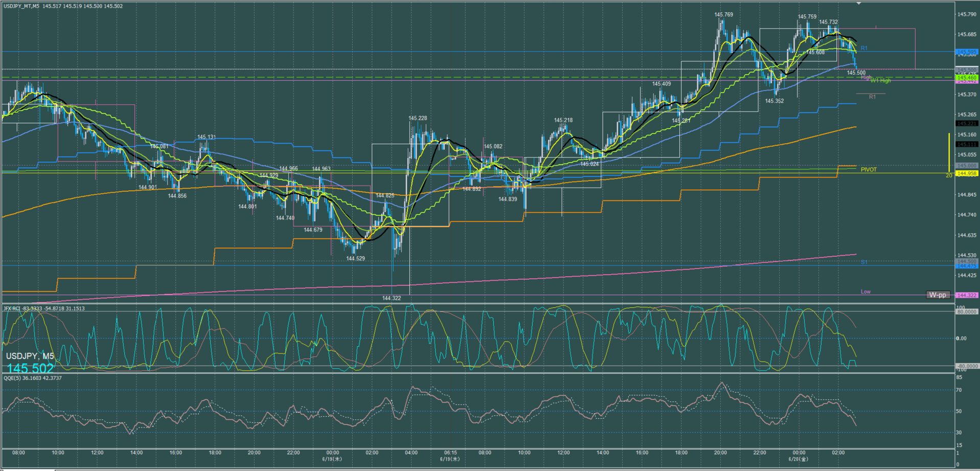Click the blue 144.475 price axis tag
The height and width of the screenshot is (471, 980).
[x=966, y=266]
